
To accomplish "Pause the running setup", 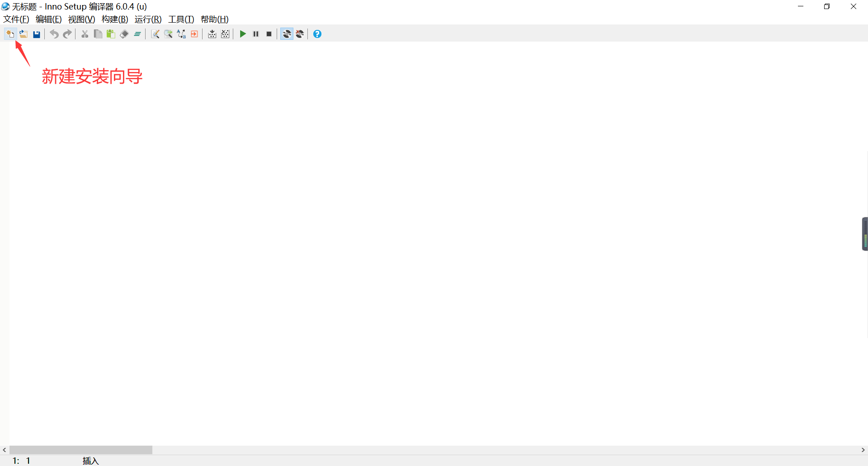I will (256, 34).
